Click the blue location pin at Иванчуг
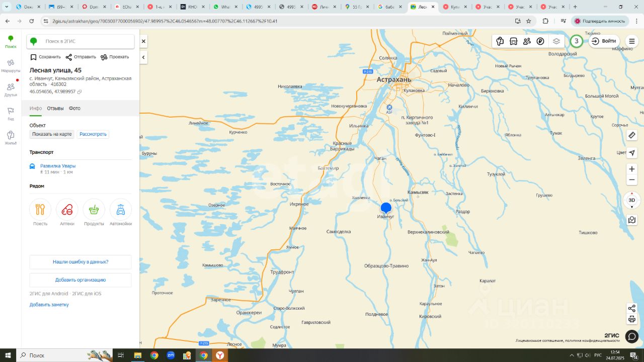The height and width of the screenshot is (362, 644). (x=386, y=208)
